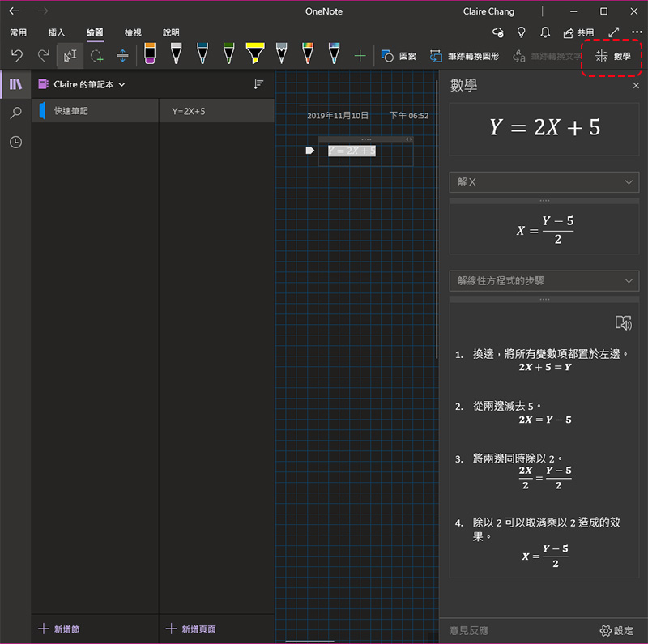648x644 pixels.
Task: Expand the 解線性方程式的步驟 dropdown
Action: click(544, 281)
